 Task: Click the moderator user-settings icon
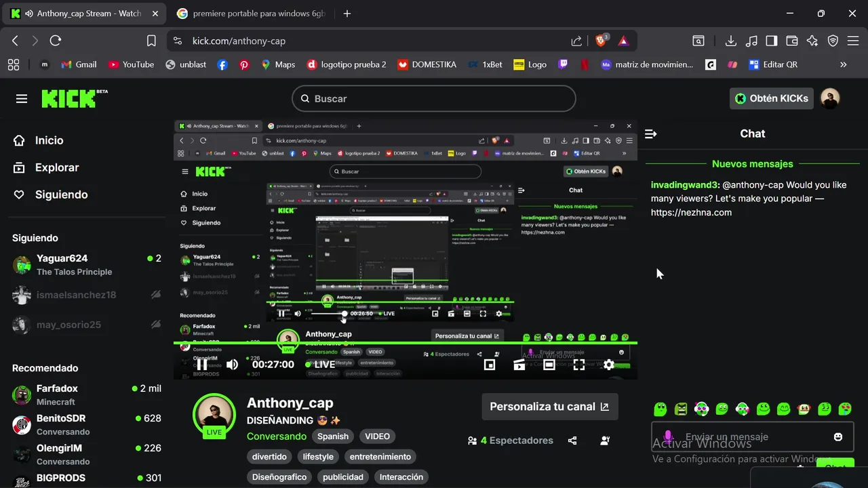coord(605,441)
